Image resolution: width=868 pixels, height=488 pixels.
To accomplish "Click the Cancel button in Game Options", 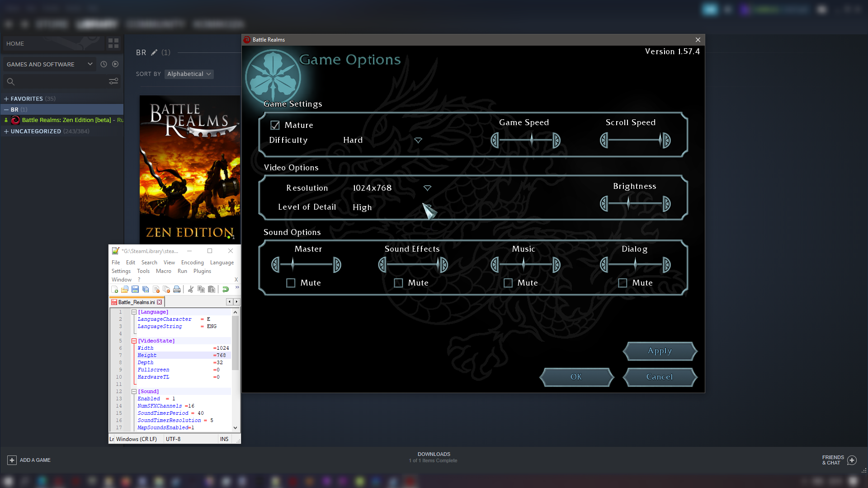I will click(660, 377).
